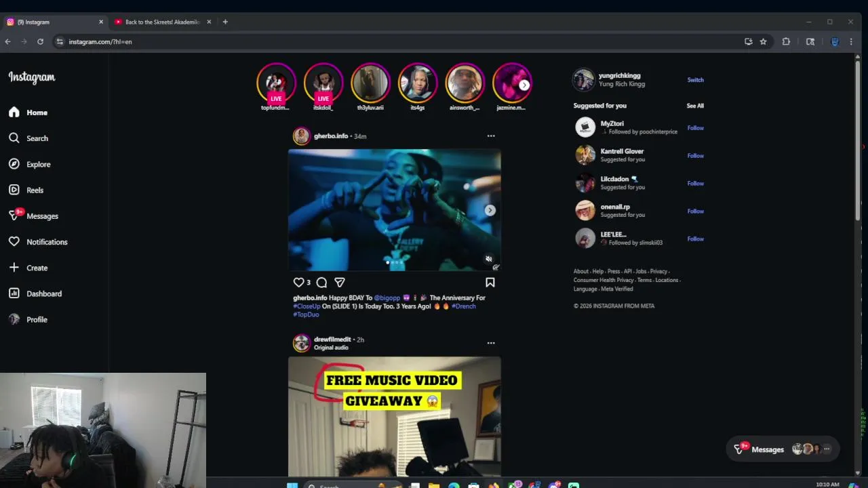The image size is (868, 488).
Task: Play the drewfilmedit giveaway video
Action: [x=395, y=417]
